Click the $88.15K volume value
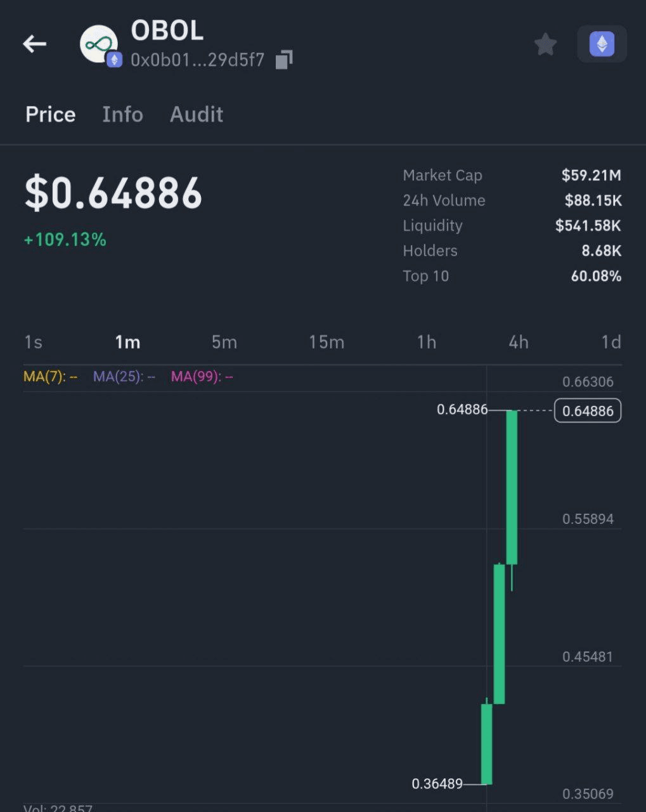Image resolution: width=646 pixels, height=812 pixels. 593,200
